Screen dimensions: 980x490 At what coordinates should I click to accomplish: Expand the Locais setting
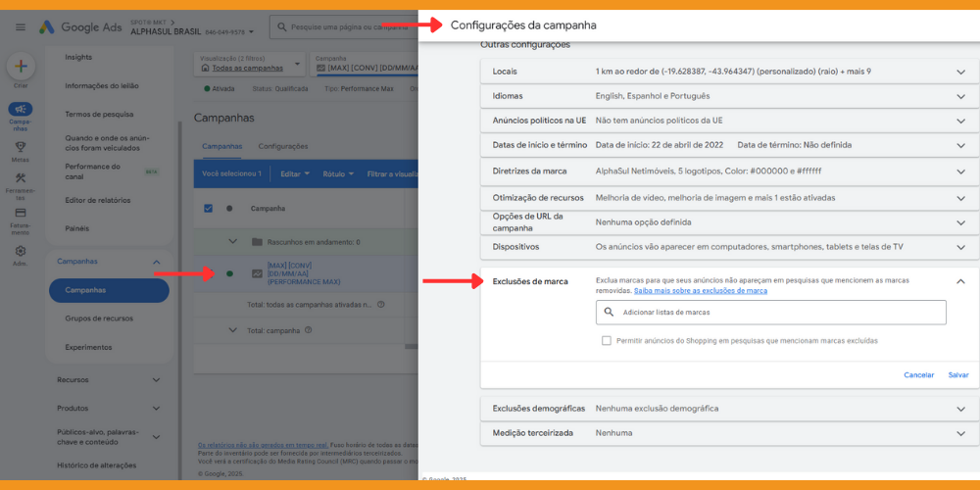click(x=960, y=72)
